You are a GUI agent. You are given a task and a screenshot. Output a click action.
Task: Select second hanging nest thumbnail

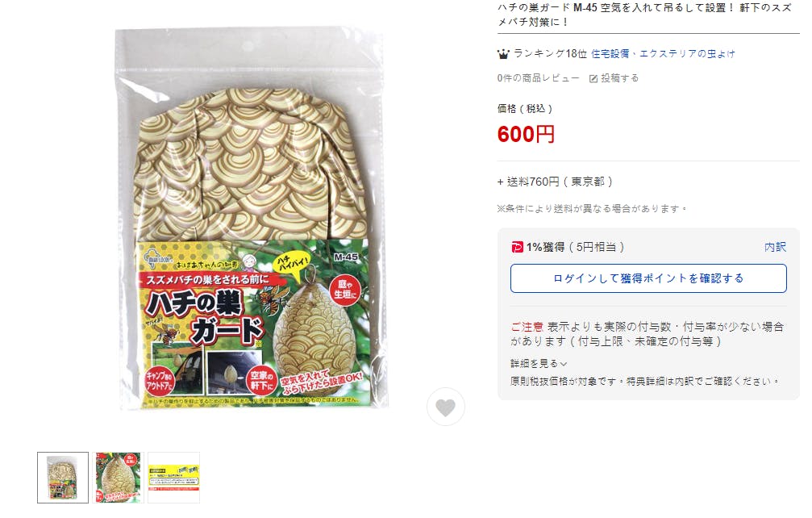pyautogui.click(x=118, y=477)
